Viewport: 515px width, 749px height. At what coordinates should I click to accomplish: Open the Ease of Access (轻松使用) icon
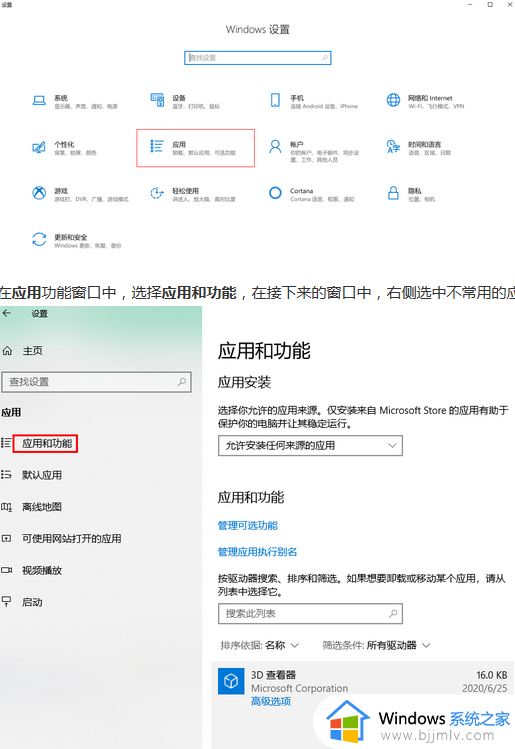(157, 193)
